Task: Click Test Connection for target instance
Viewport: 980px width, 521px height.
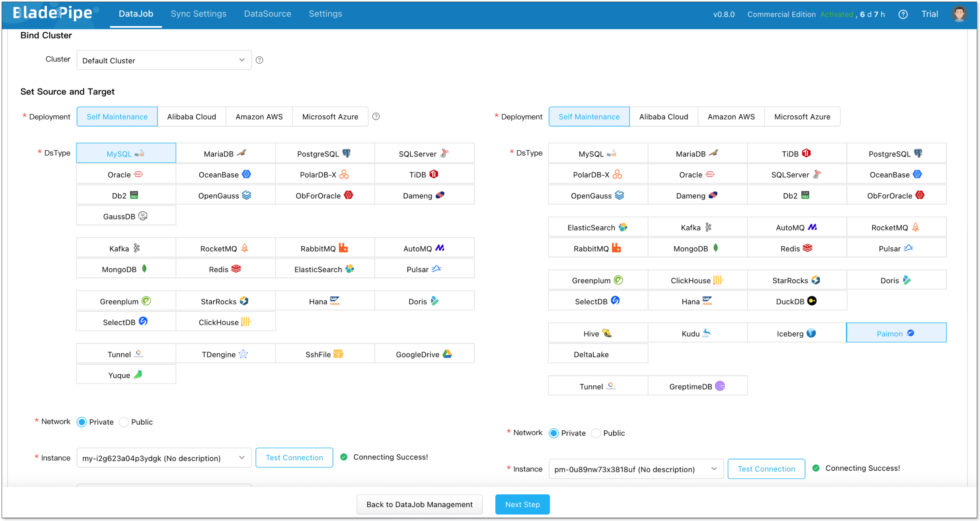Action: (x=766, y=469)
